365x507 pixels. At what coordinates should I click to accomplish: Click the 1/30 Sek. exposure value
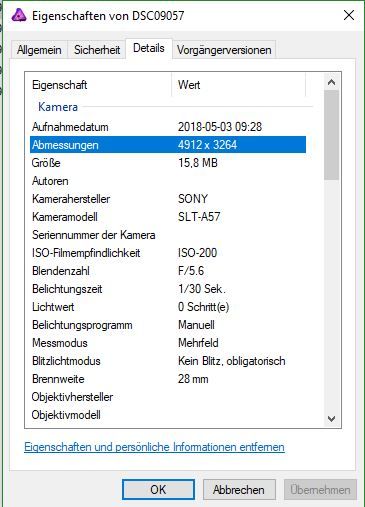(x=202, y=289)
